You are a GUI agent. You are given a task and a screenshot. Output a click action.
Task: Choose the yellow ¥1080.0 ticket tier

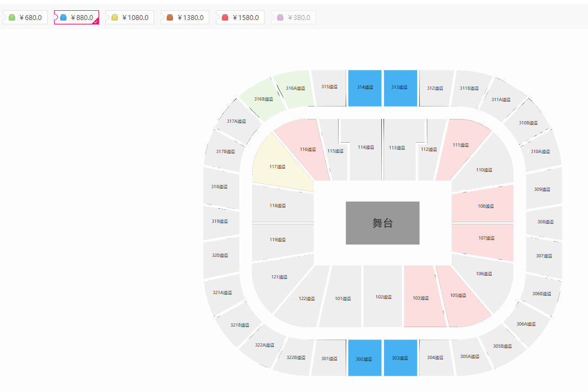130,18
